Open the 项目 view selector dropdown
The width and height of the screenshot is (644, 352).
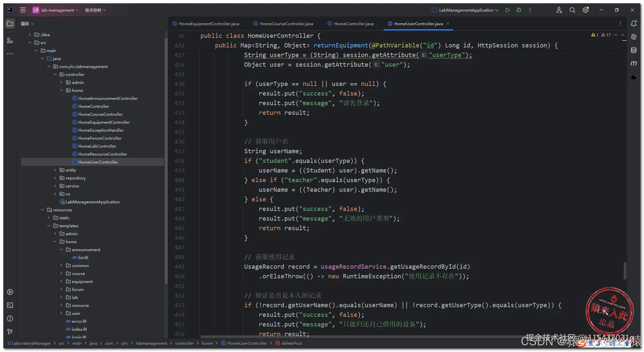click(x=27, y=24)
